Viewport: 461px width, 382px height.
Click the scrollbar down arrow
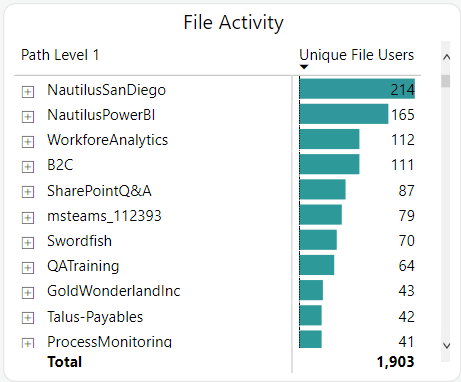(x=446, y=346)
